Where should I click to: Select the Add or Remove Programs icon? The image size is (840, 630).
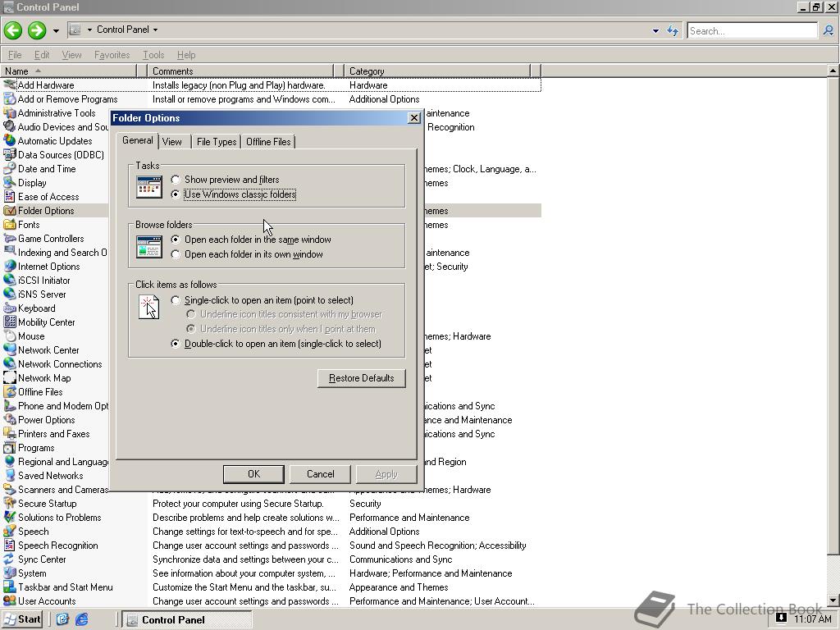click(10, 98)
